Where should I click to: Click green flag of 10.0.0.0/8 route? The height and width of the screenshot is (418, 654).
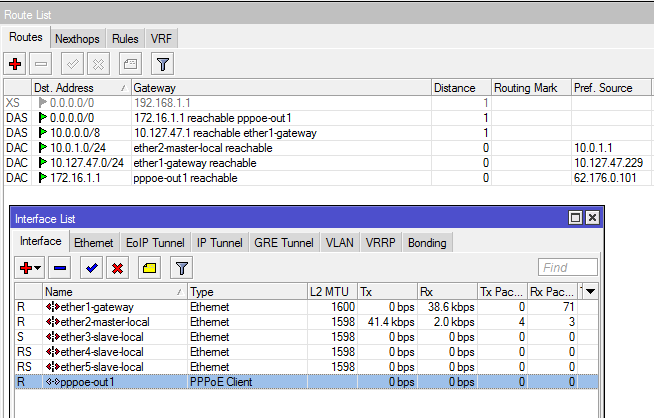point(43,133)
